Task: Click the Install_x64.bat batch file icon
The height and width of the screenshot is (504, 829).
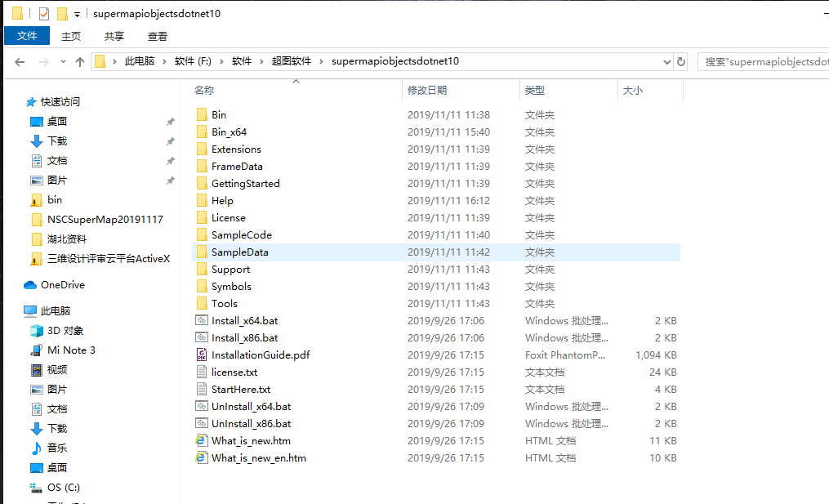Action: (x=202, y=321)
